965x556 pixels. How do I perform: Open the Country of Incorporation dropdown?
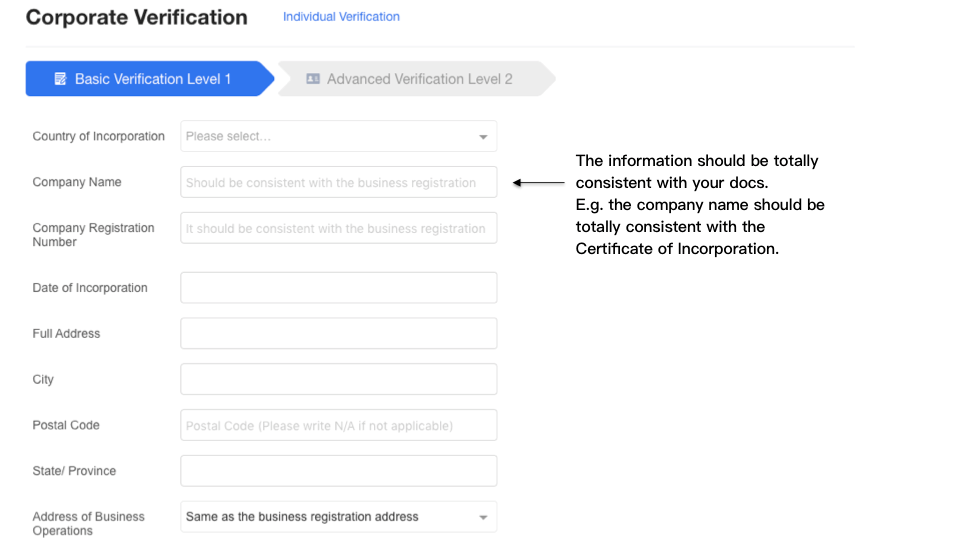[338, 136]
